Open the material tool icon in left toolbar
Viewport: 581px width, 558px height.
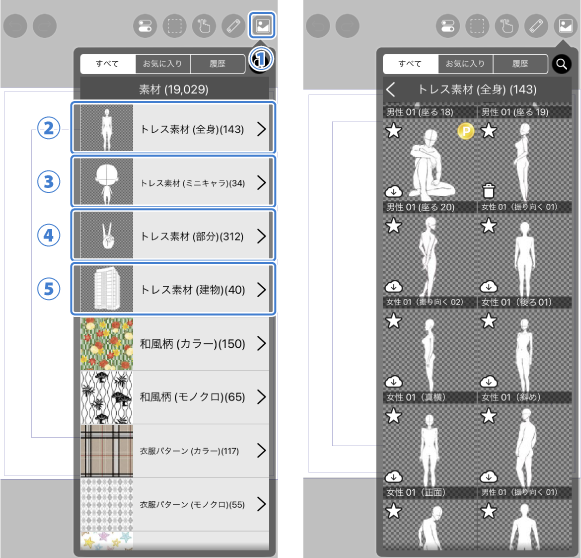pos(262,25)
